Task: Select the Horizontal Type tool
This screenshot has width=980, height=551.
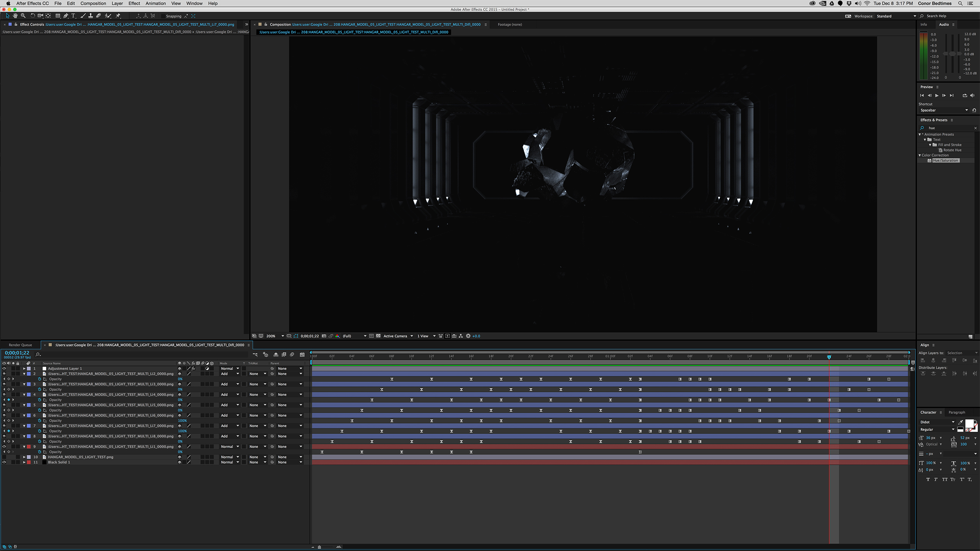Action: tap(73, 16)
